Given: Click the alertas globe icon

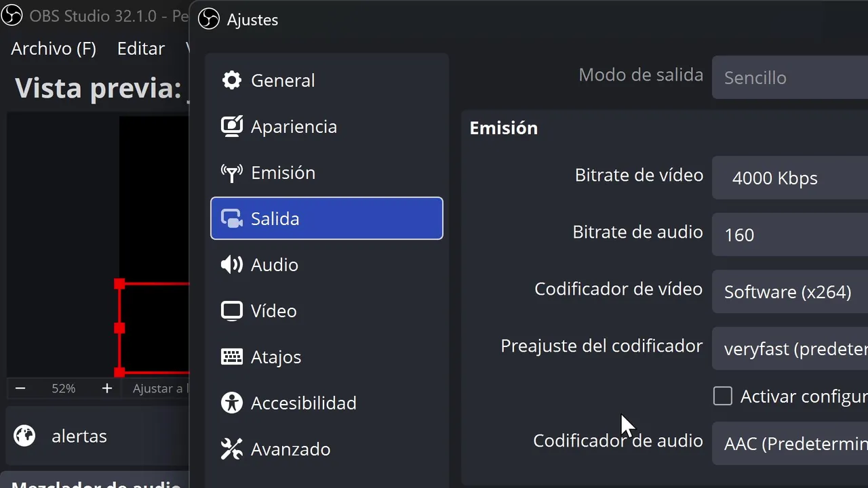Looking at the screenshot, I should click(x=24, y=436).
